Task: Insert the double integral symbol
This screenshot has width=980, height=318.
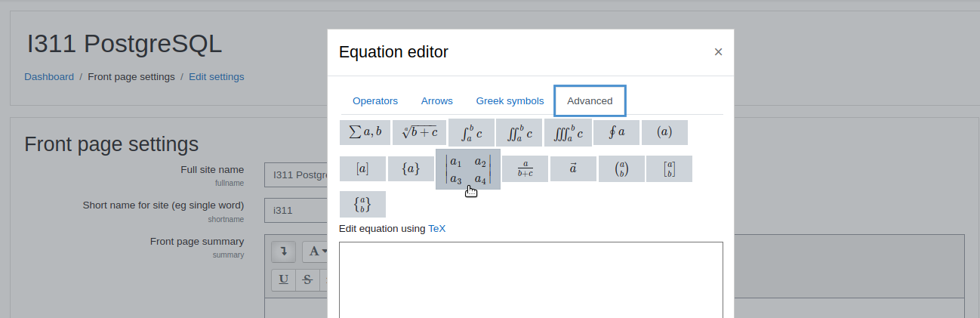Action: pyautogui.click(x=519, y=132)
